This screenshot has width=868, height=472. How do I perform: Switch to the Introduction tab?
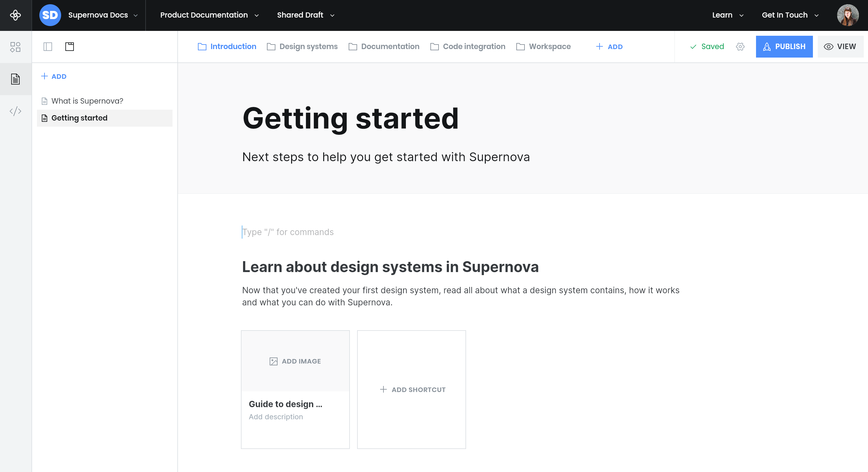227,47
